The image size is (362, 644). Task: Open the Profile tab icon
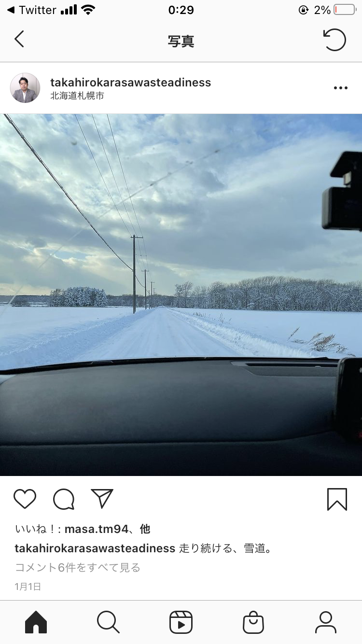click(326, 622)
